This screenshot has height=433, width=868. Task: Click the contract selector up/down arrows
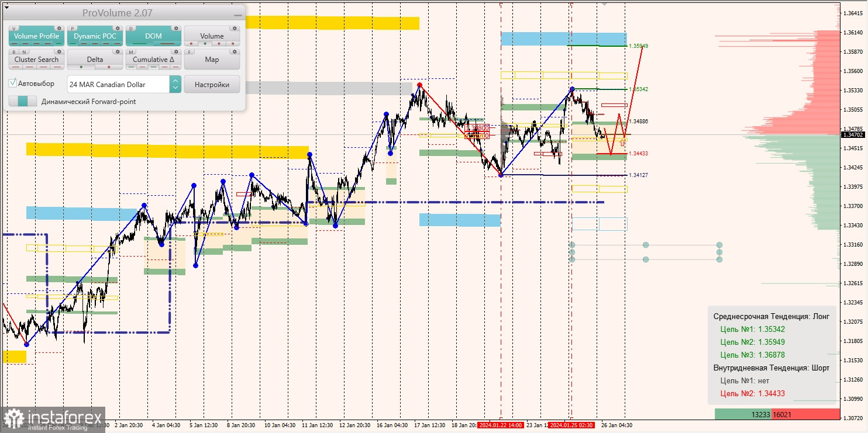(175, 84)
